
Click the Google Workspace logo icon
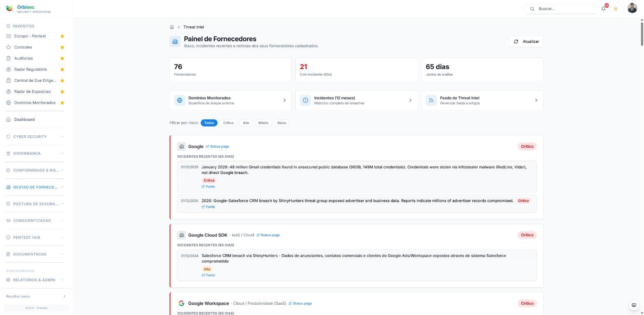(182, 303)
